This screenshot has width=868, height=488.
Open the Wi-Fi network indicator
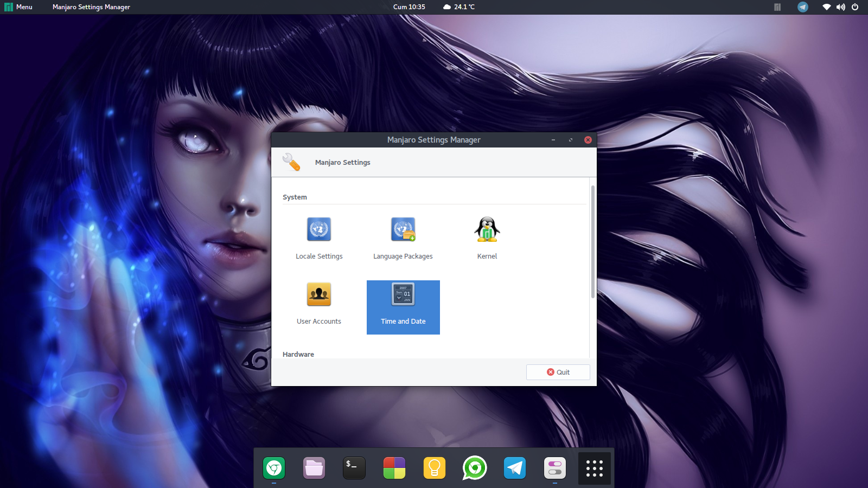(827, 7)
